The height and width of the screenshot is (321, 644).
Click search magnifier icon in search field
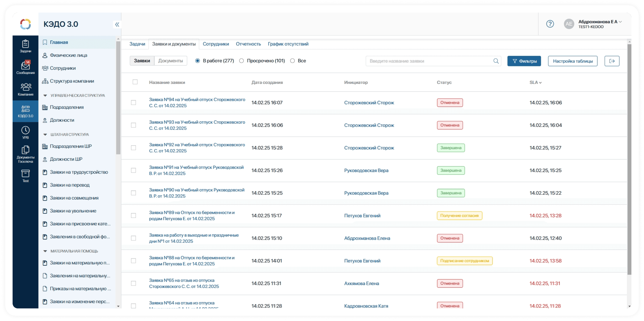[x=496, y=61]
